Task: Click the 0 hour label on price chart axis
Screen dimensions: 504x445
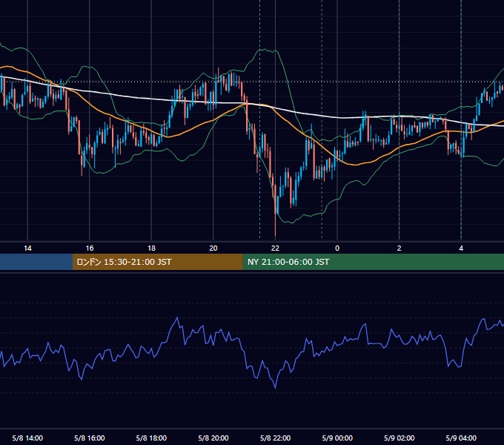Action: tap(337, 248)
